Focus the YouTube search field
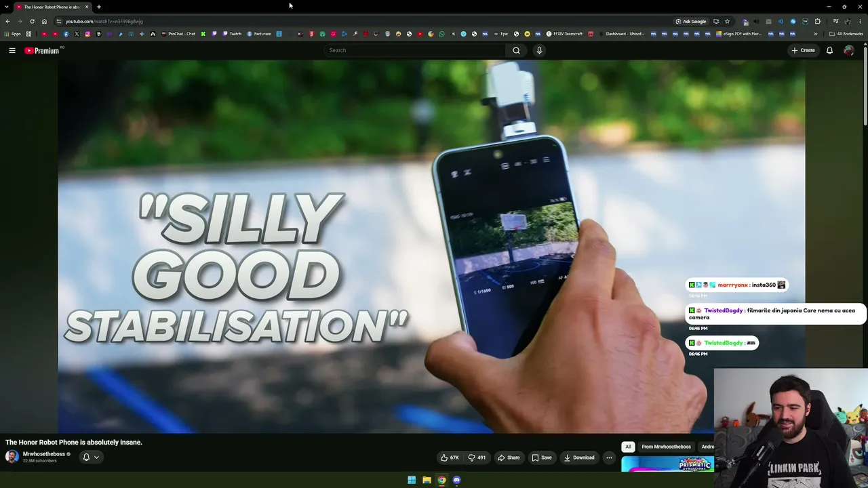 [x=415, y=50]
